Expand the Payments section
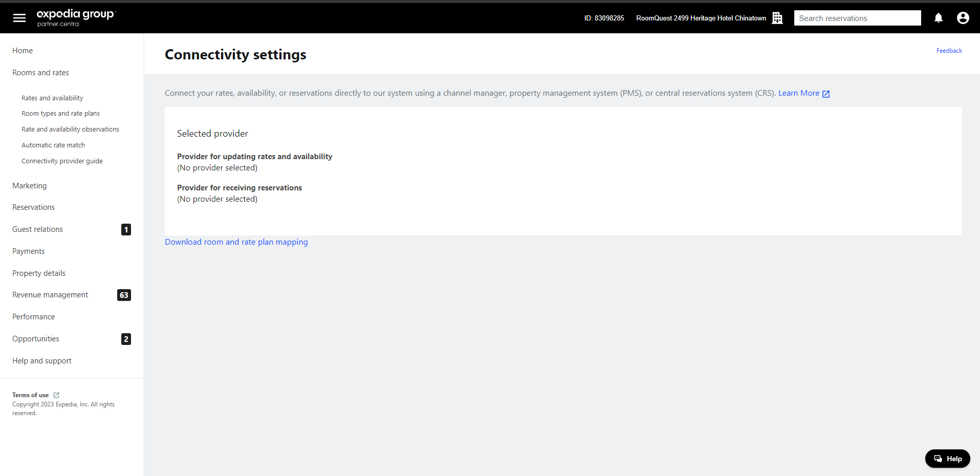This screenshot has height=476, width=980. pos(28,251)
